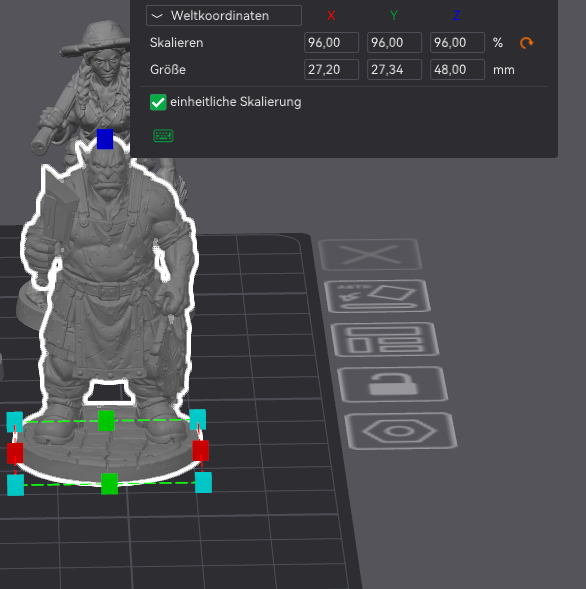The image size is (586, 589).
Task: Click the Größe Z value 48,00
Action: click(x=457, y=69)
